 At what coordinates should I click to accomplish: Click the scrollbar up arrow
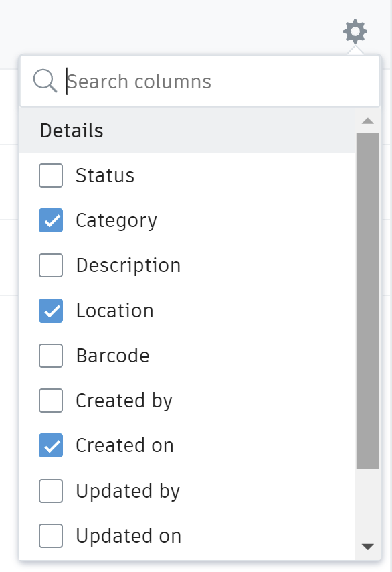click(367, 120)
